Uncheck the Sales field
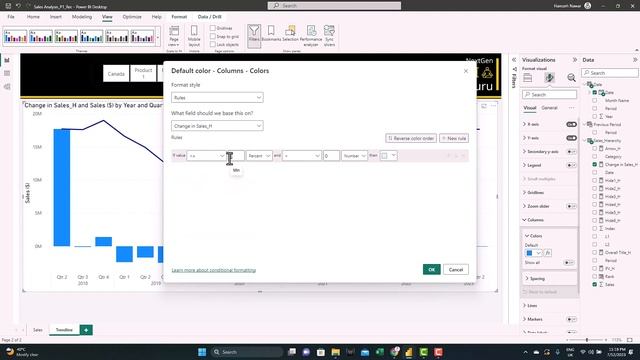 tap(595, 284)
